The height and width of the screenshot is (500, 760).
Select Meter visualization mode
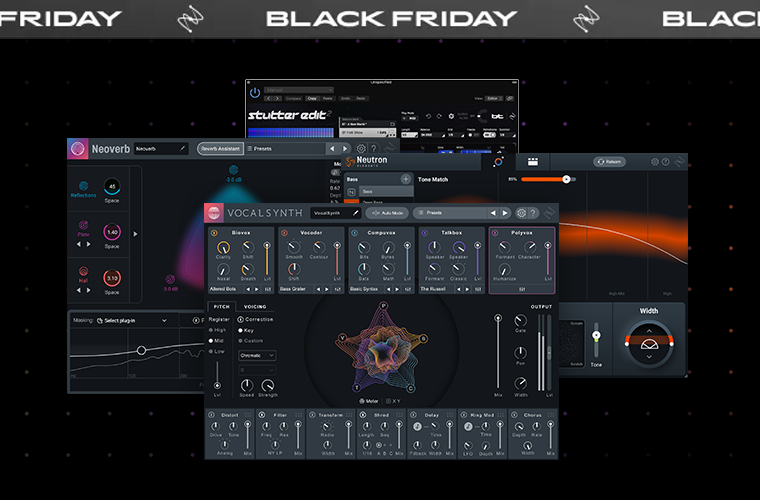pyautogui.click(x=368, y=401)
